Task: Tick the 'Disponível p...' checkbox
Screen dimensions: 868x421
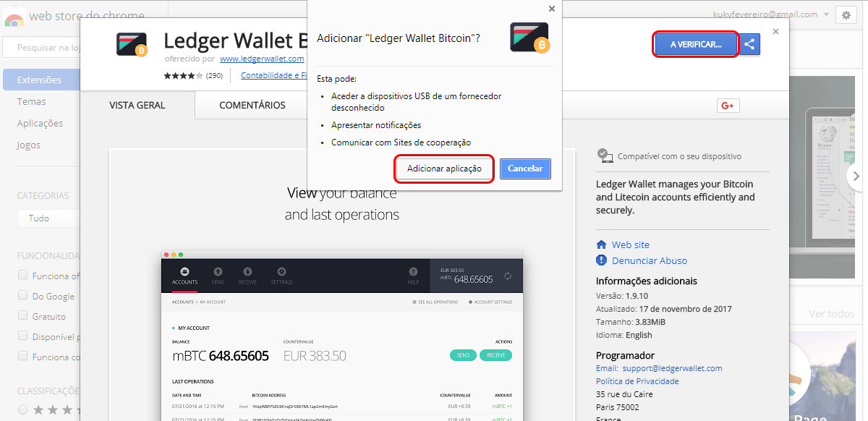Action: coord(22,336)
